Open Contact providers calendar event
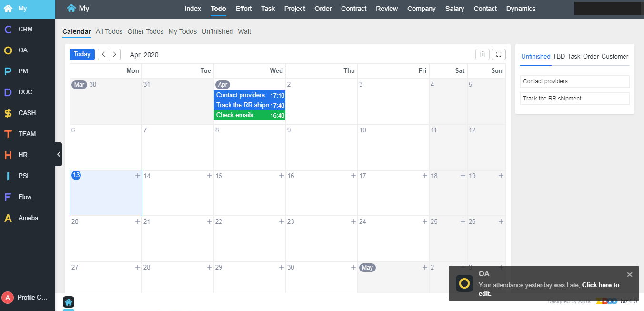The image size is (644, 311). [250, 95]
